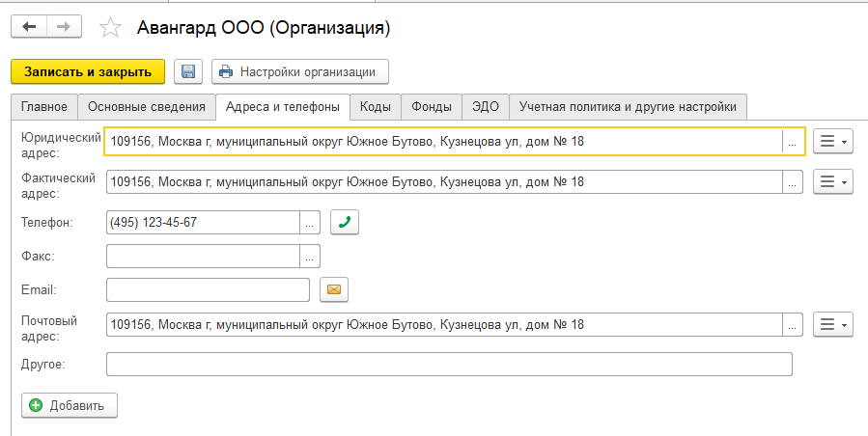Click the back navigation arrow
868x436 pixels.
(x=29, y=27)
